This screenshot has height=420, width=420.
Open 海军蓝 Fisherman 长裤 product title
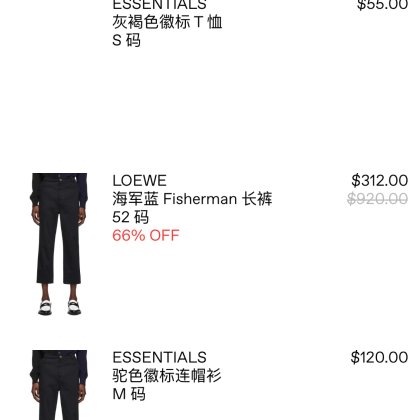coord(192,199)
